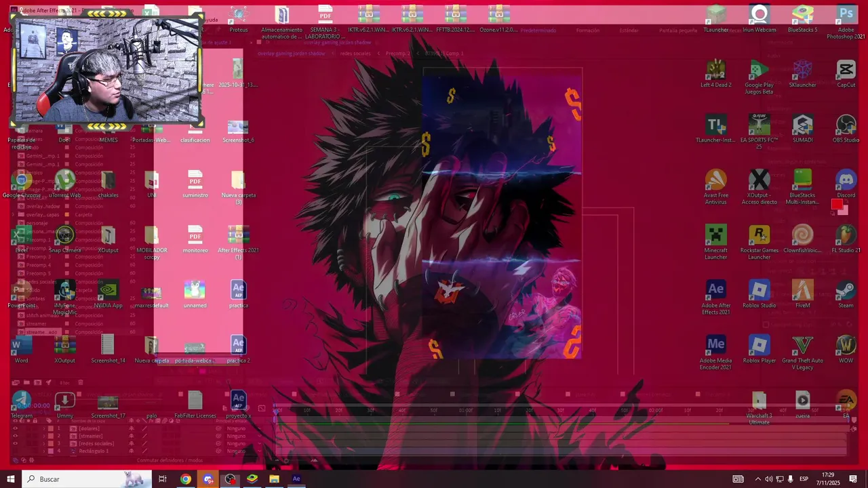
Task: Select the ClownfishVoice desktop icon
Action: tap(802, 239)
